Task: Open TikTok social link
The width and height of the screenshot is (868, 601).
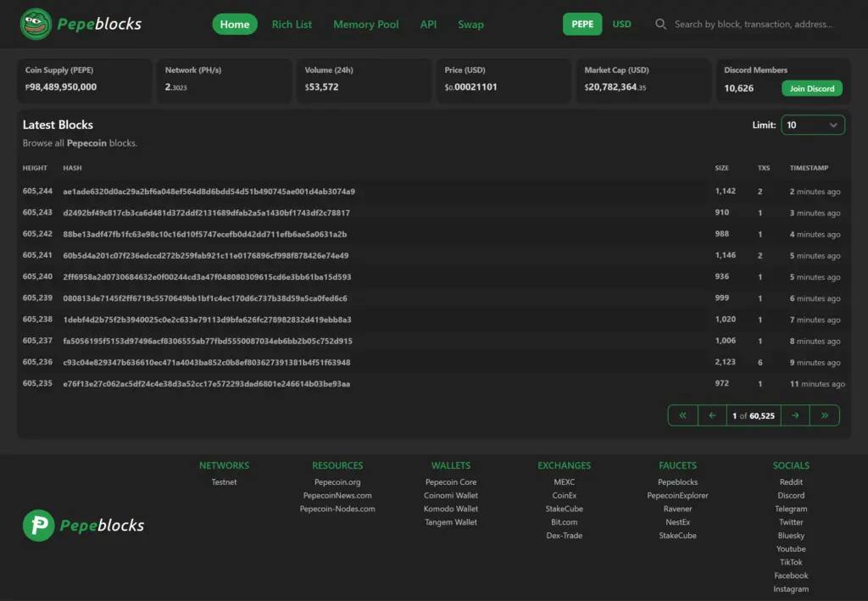Action: pos(791,562)
